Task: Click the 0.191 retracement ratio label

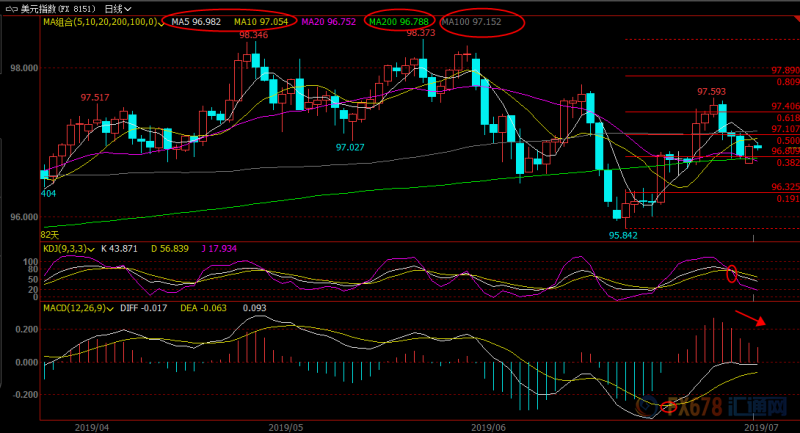Action: click(x=788, y=199)
